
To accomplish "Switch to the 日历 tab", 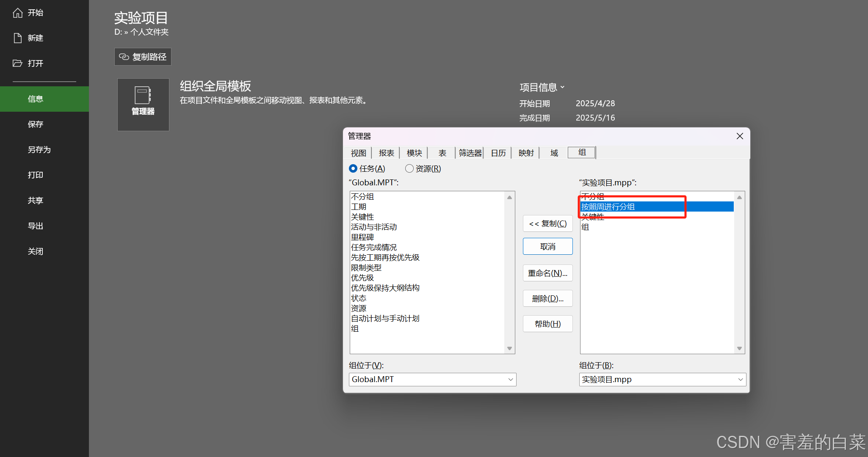I will [x=498, y=153].
